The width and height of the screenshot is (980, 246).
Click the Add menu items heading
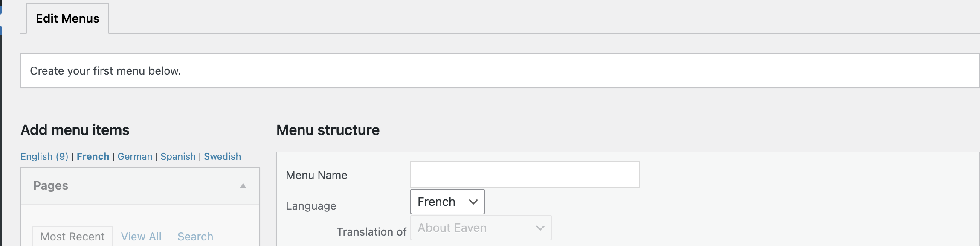tap(75, 130)
